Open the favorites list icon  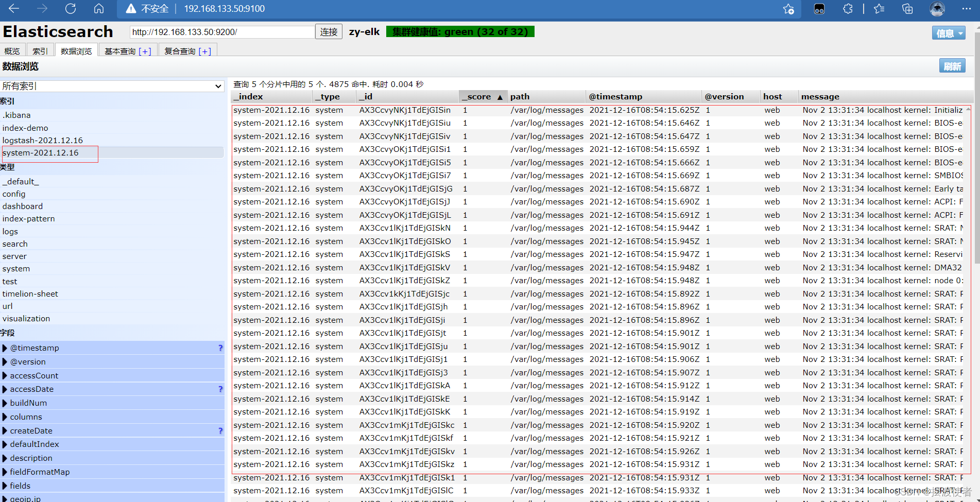coord(879,9)
